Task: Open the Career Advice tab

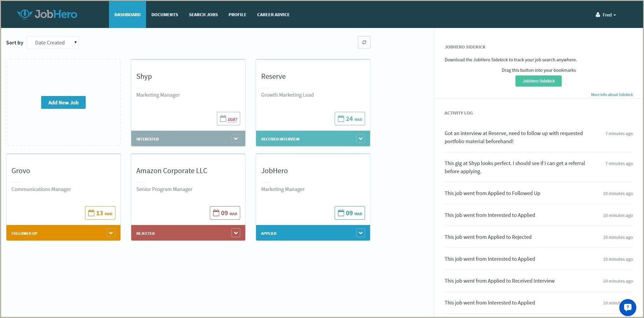Action: (x=273, y=15)
